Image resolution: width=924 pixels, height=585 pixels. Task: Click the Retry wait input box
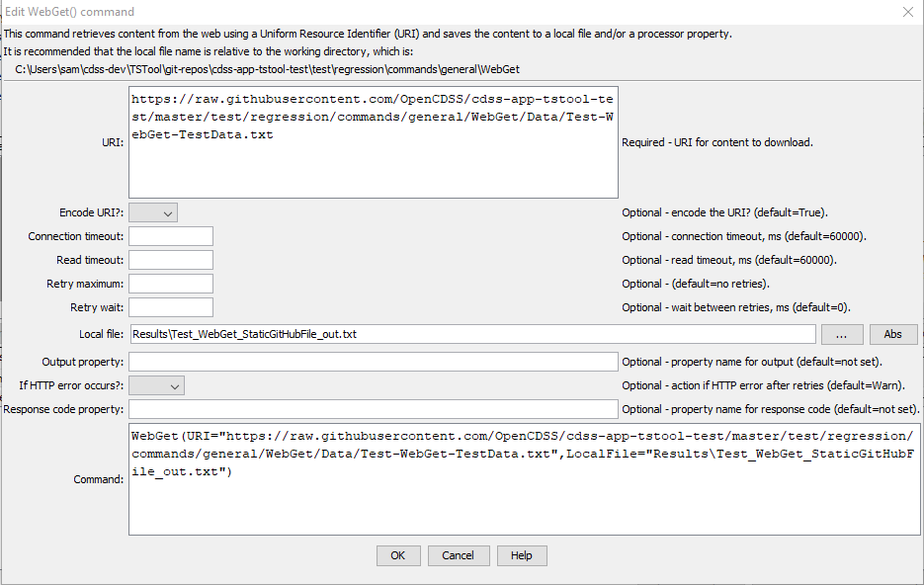(171, 307)
